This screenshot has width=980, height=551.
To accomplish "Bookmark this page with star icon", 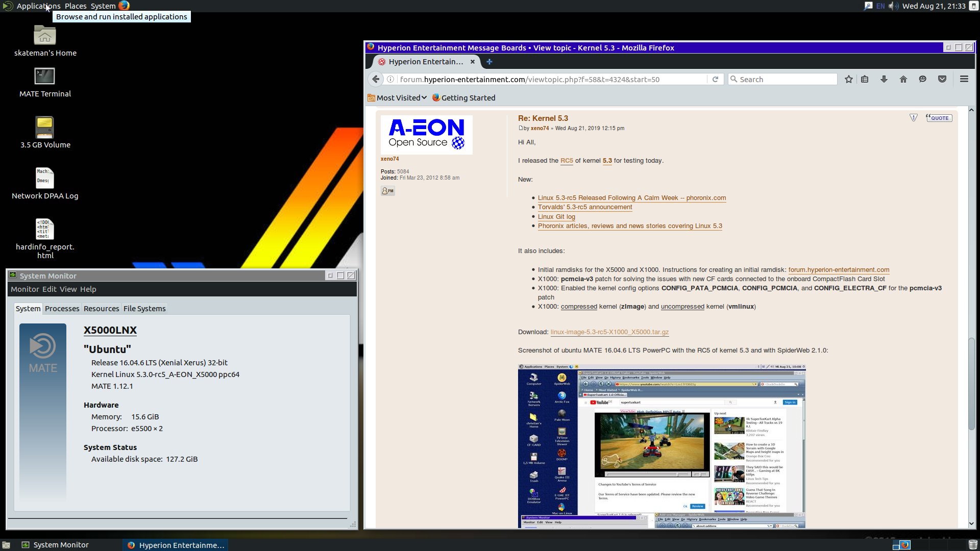I will coord(848,79).
